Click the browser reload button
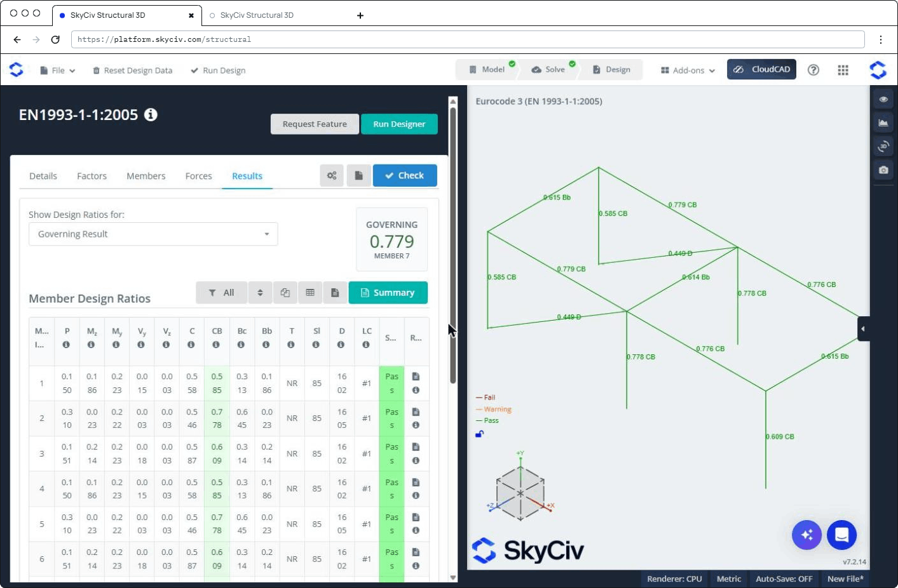The height and width of the screenshot is (588, 898). (x=55, y=39)
